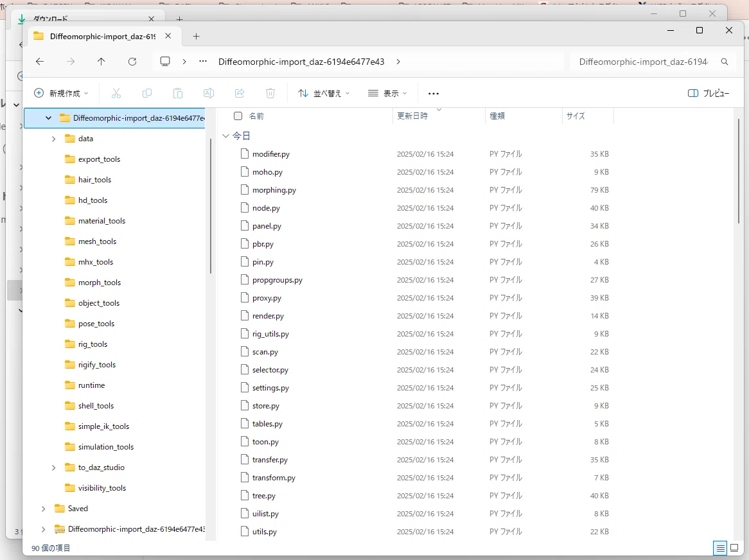Open the simulation_tools folder in tree
Viewport: 749px width, 560px height.
(x=105, y=447)
